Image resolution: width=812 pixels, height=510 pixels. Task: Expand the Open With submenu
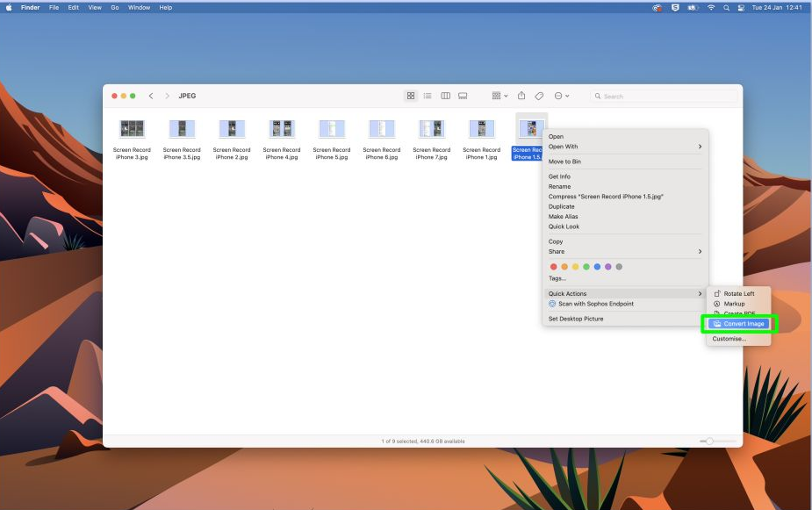coord(625,147)
